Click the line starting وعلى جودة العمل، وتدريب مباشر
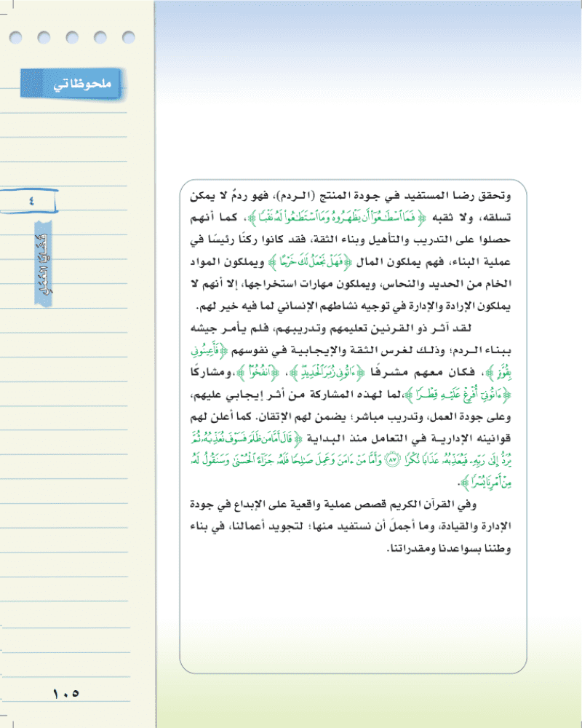 tap(351, 416)
